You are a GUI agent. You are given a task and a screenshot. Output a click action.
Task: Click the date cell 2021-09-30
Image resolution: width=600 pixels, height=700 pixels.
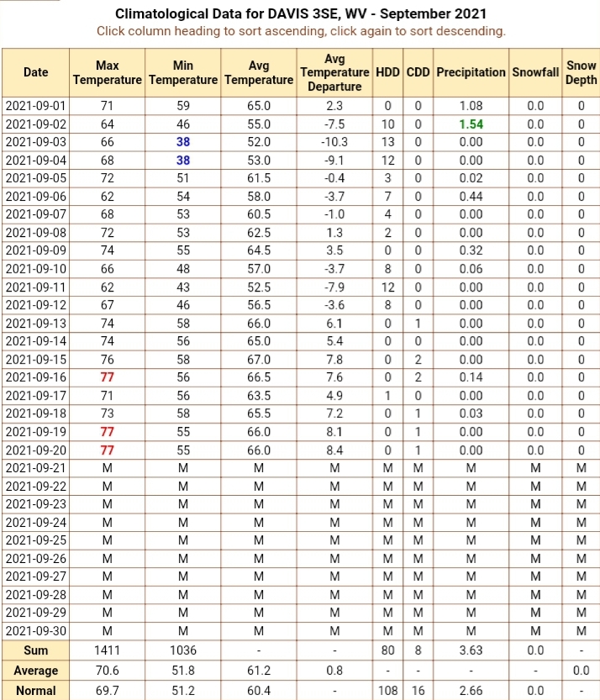(35, 631)
